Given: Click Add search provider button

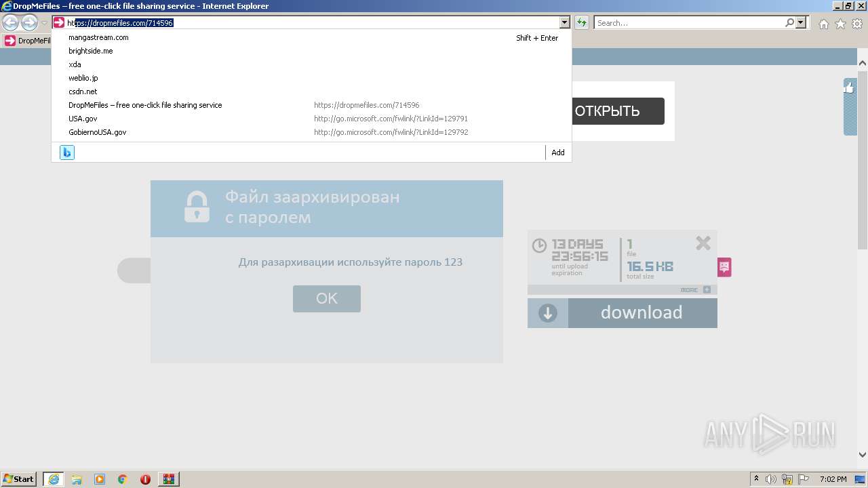Looking at the screenshot, I should (x=558, y=152).
